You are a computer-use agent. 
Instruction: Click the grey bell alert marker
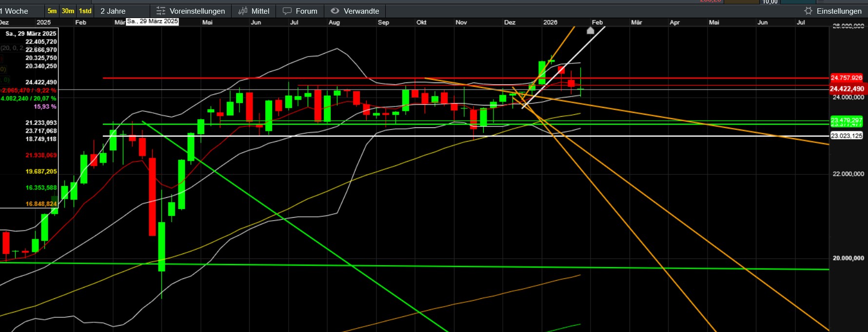pos(590,31)
